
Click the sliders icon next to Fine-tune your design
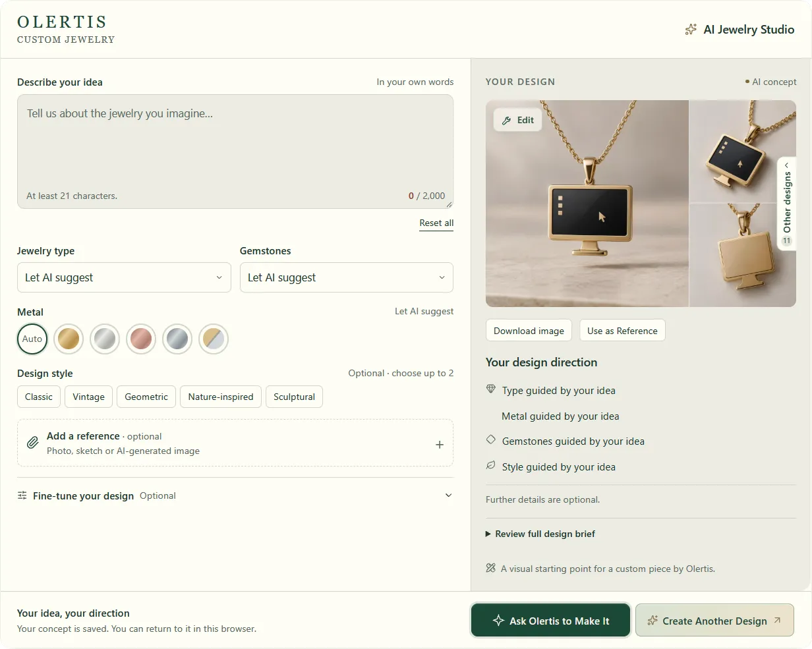pyautogui.click(x=22, y=495)
